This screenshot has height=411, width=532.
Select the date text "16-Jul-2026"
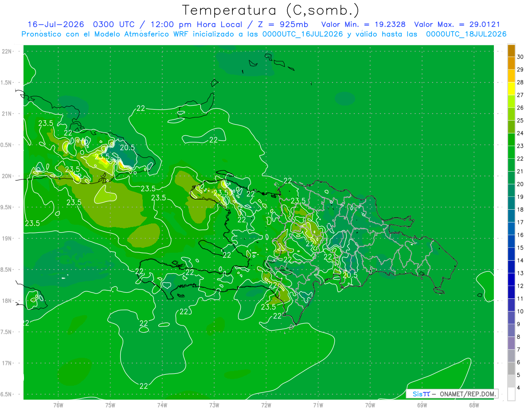pos(55,24)
